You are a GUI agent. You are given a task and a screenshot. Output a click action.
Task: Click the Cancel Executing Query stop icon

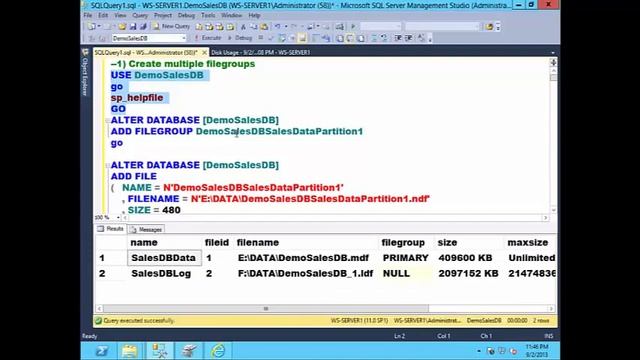click(260, 38)
